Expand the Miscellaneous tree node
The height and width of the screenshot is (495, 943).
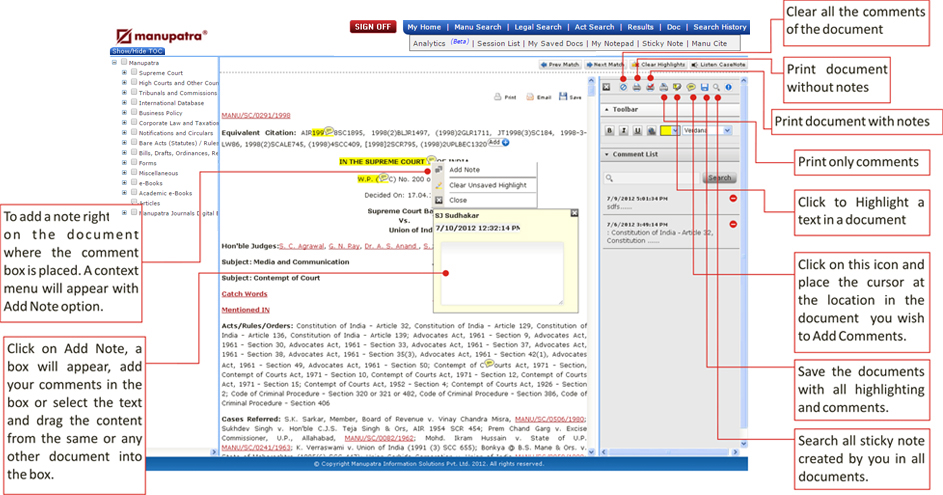pyautogui.click(x=124, y=173)
